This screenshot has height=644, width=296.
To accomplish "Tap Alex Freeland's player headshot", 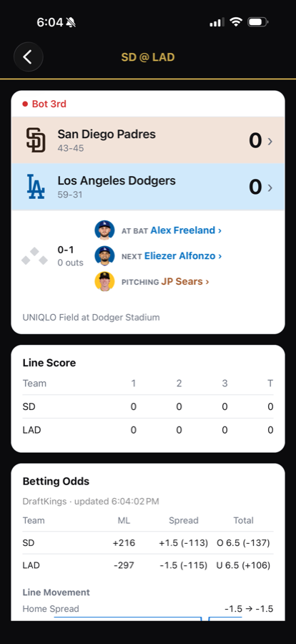I will click(x=104, y=230).
